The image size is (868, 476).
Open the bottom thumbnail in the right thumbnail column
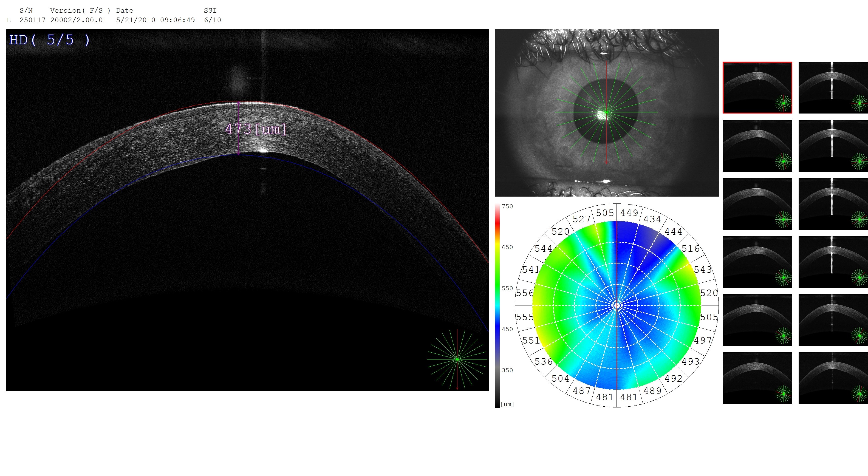(x=833, y=378)
